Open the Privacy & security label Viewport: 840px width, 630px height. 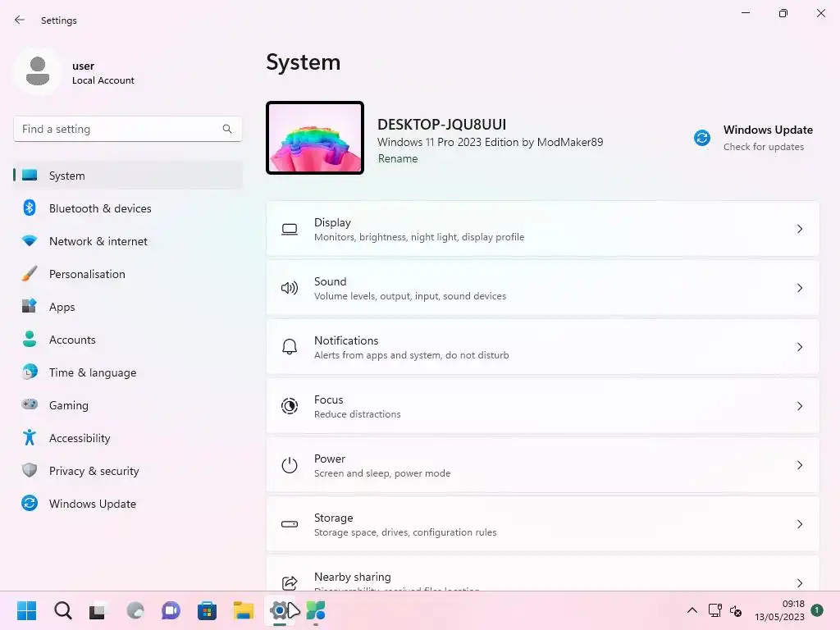coord(94,471)
